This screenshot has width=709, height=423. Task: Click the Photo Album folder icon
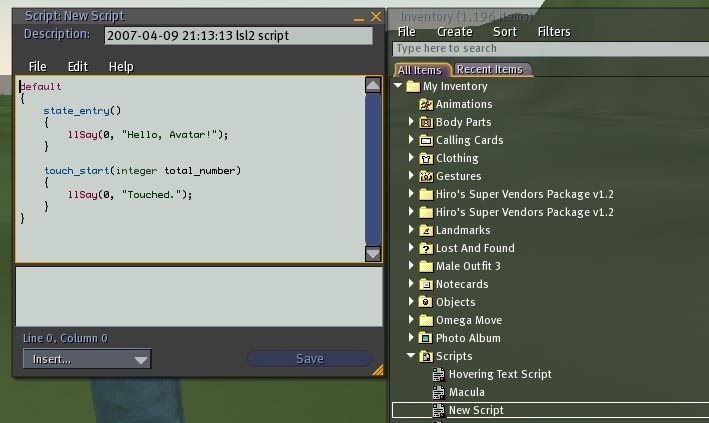pos(426,338)
